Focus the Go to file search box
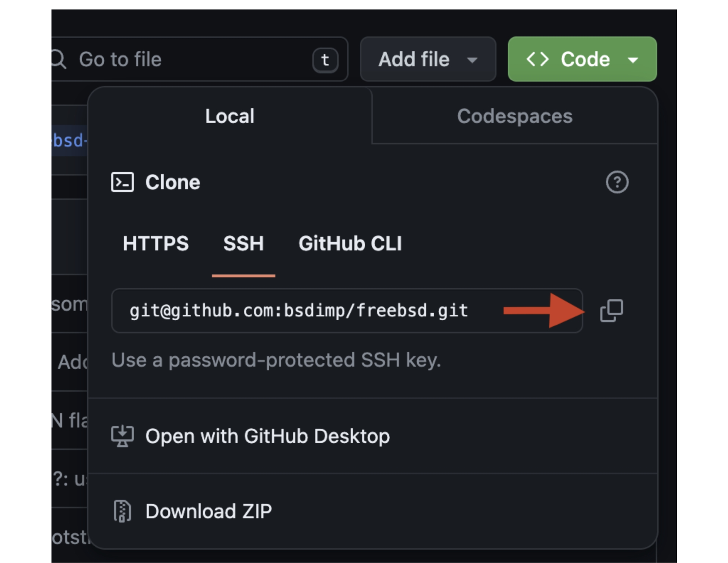The width and height of the screenshot is (728, 563). 190,59
